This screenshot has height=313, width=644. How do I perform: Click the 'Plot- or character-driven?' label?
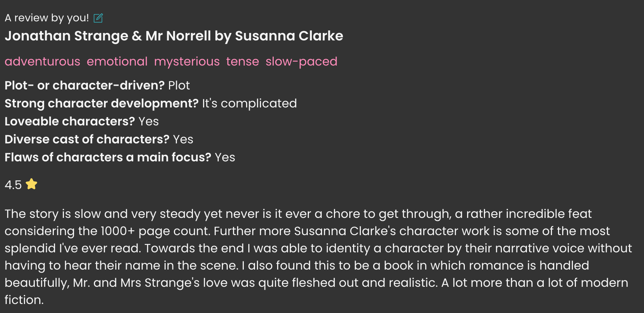pyautogui.click(x=85, y=85)
